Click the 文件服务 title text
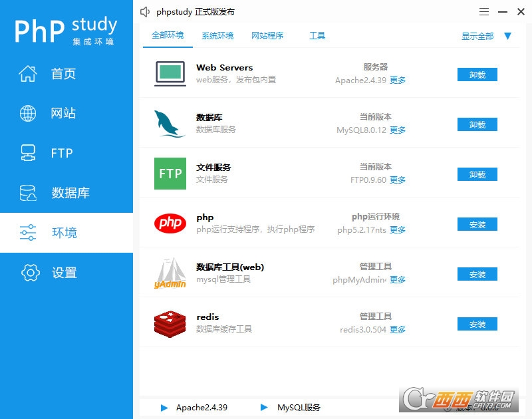This screenshot has height=419, width=532. click(213, 167)
